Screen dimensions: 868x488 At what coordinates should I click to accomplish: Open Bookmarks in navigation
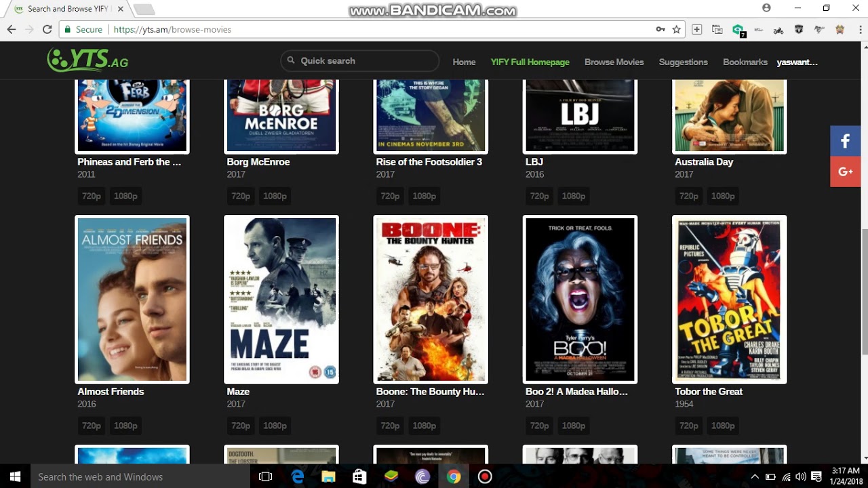[x=745, y=62]
